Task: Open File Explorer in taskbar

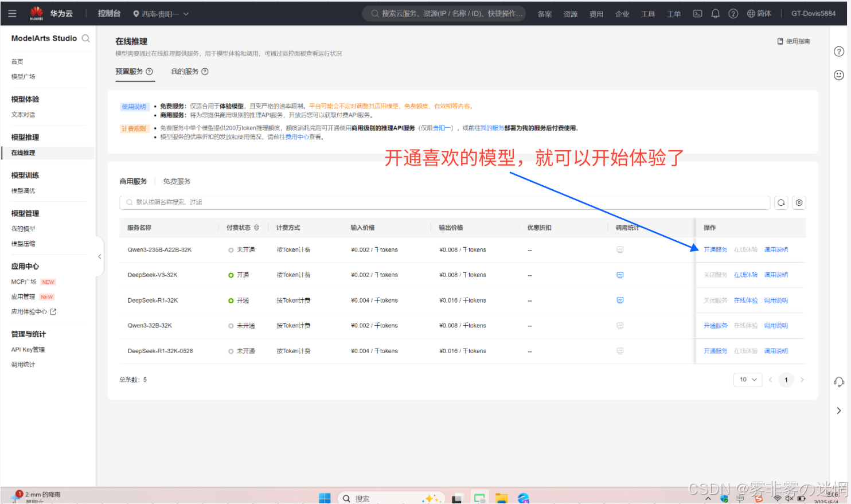Action: 502,498
